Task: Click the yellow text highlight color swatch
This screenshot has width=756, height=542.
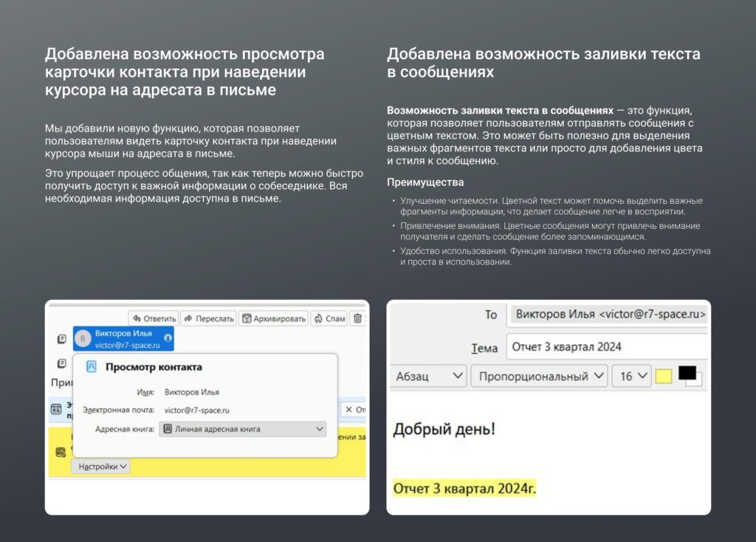Action: pyautogui.click(x=664, y=377)
